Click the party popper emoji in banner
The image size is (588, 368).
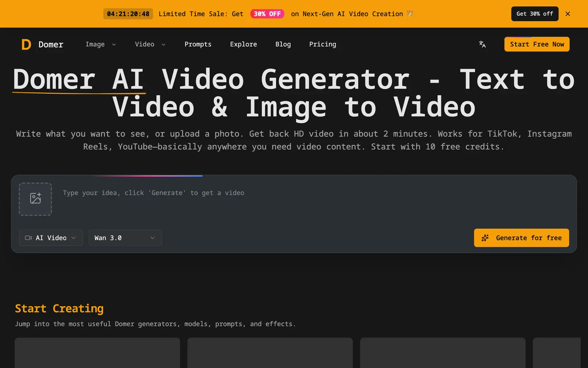point(410,14)
